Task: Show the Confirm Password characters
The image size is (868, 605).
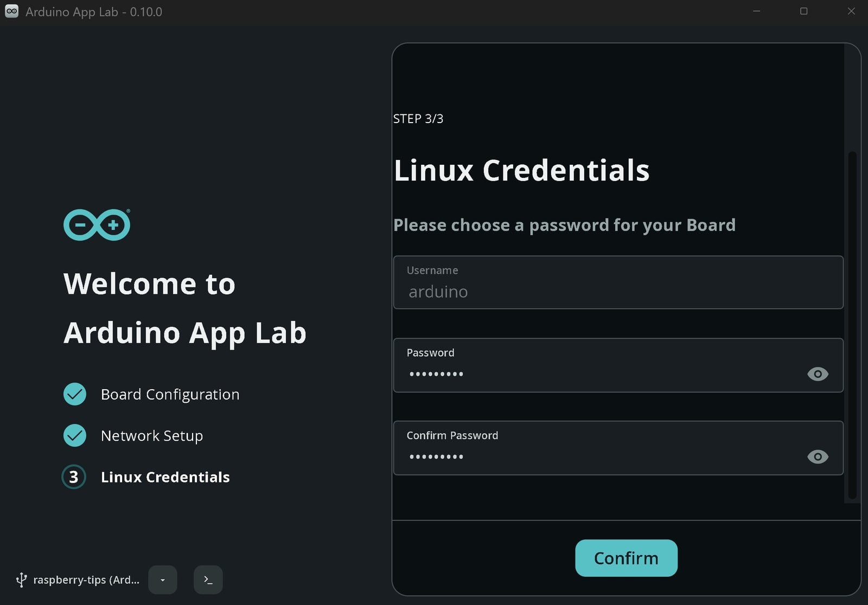Action: (x=818, y=456)
